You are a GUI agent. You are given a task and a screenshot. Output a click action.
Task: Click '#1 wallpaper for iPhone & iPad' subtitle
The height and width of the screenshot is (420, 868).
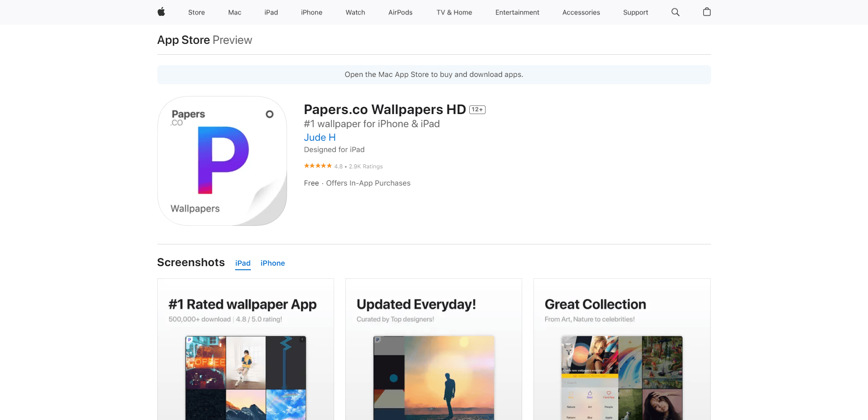click(372, 124)
